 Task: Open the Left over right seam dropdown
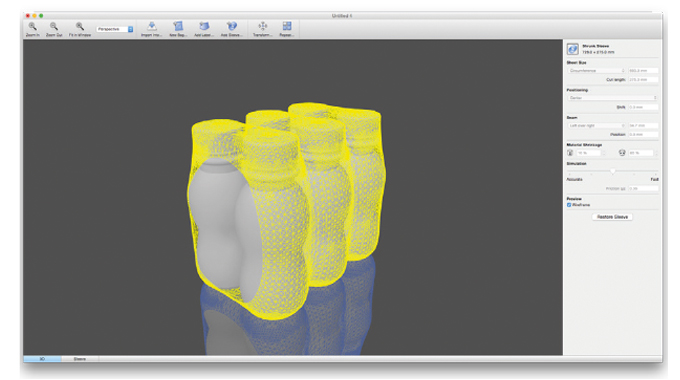click(597, 126)
